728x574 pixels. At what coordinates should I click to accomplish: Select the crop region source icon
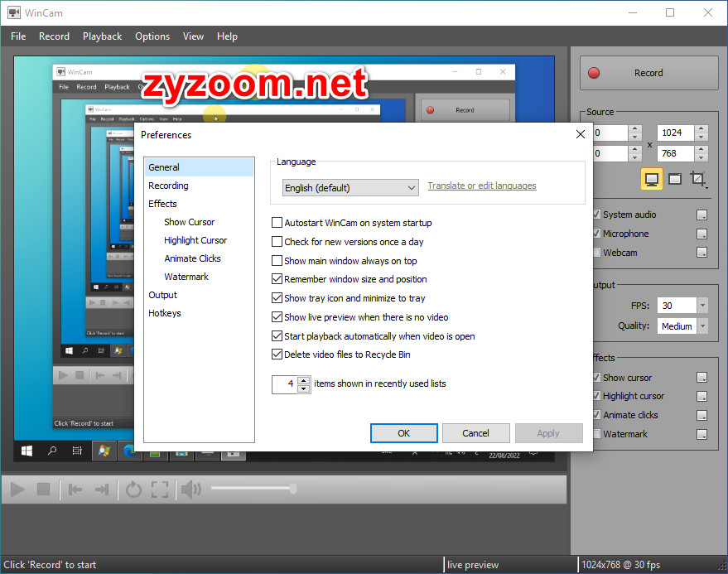point(697,178)
